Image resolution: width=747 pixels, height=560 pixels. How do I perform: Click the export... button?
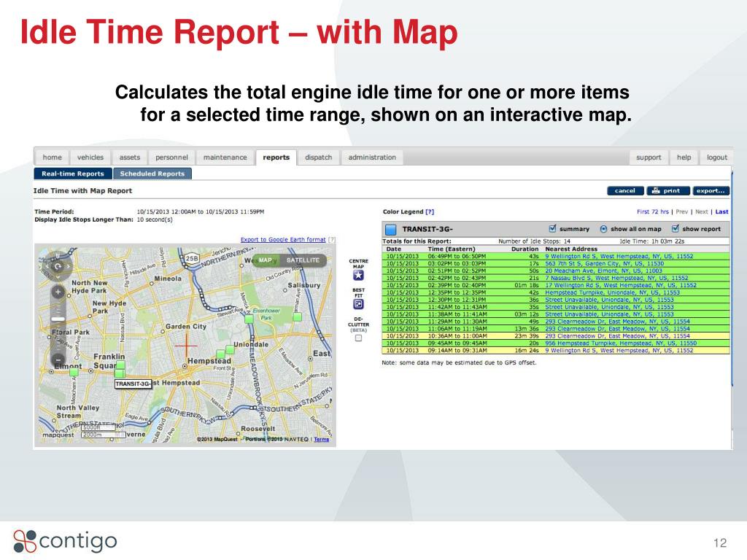coord(711,191)
